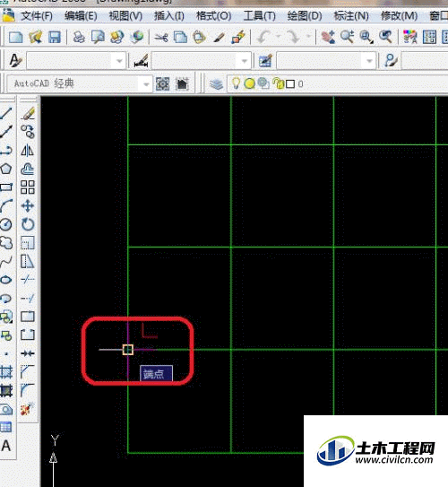Click the Open file icon
Screen dimensions: 448x487
(x=35, y=38)
